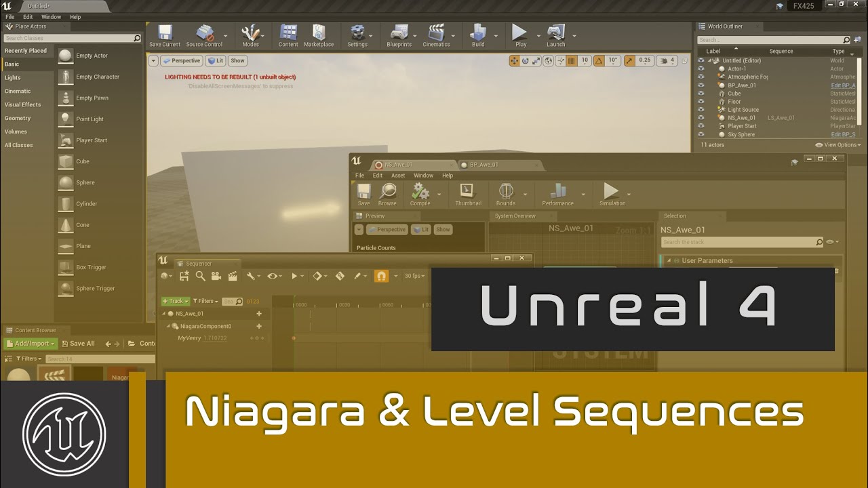Open the 30 fps frame rate dropdown
868x488 pixels.
416,276
